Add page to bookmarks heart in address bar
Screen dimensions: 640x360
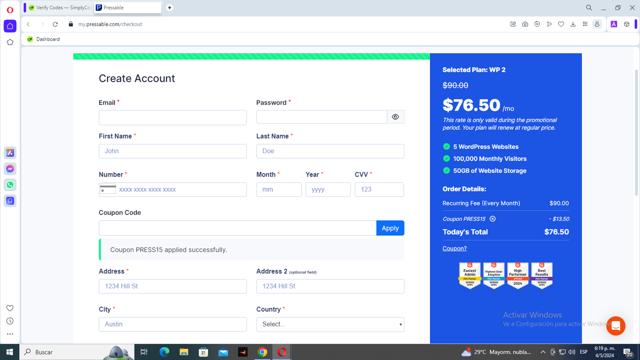(x=561, y=24)
